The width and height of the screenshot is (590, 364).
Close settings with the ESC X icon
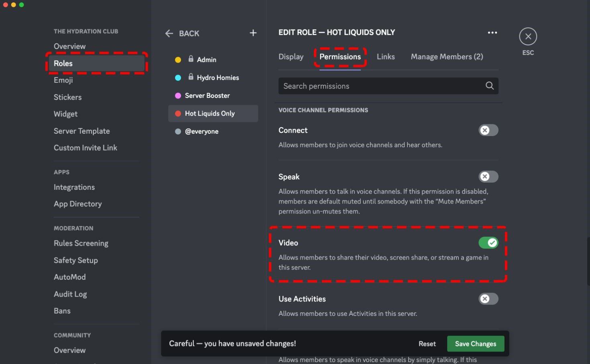pos(528,37)
